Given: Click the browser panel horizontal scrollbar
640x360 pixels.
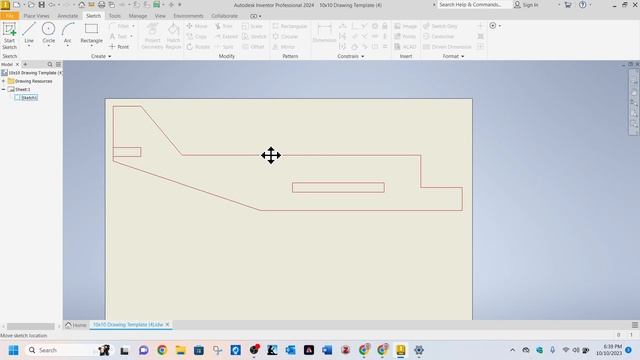Looking at the screenshot, I should coord(31,326).
